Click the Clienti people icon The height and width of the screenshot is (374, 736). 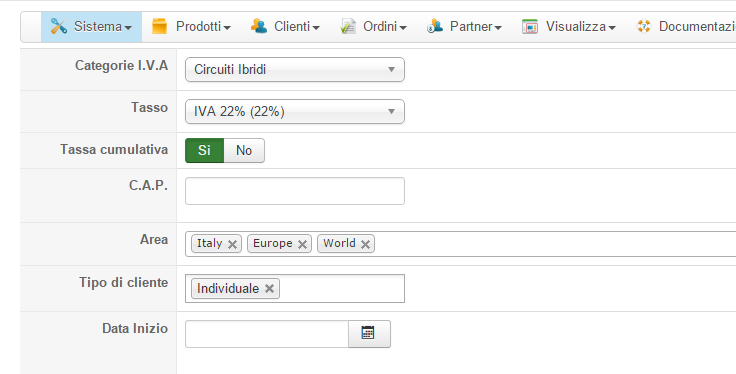259,26
